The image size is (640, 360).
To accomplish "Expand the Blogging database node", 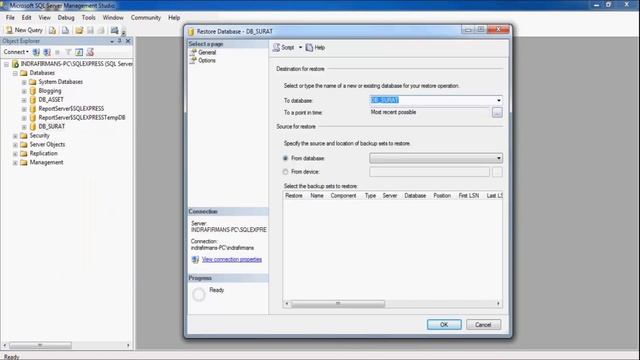I will (24, 91).
